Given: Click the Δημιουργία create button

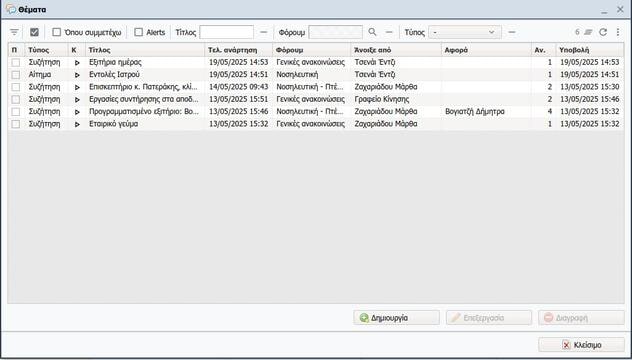Looking at the screenshot, I should click(x=397, y=318).
